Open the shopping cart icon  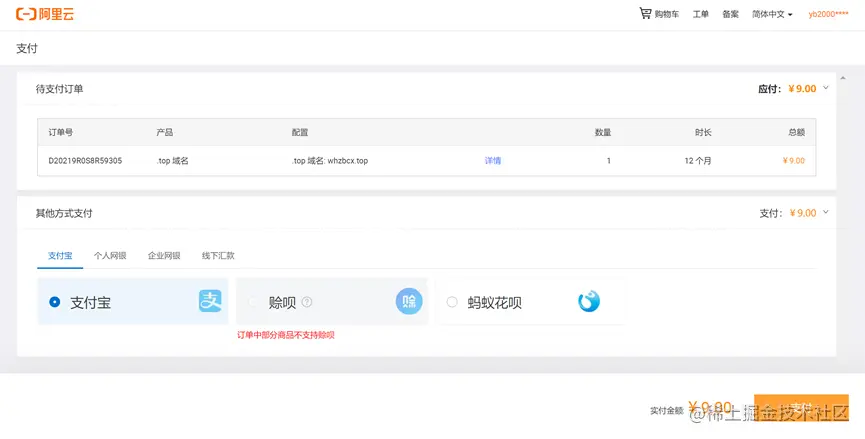(645, 14)
